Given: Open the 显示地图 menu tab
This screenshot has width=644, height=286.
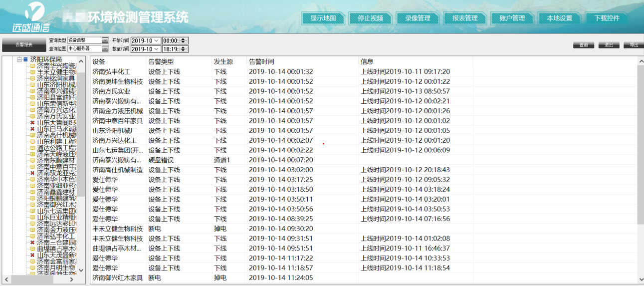Looking at the screenshot, I should [323, 18].
